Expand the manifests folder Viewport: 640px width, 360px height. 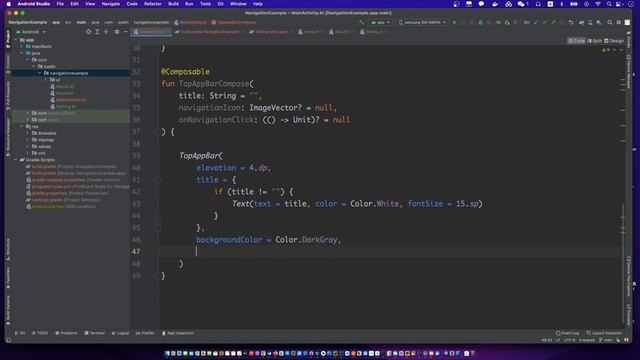[22, 47]
